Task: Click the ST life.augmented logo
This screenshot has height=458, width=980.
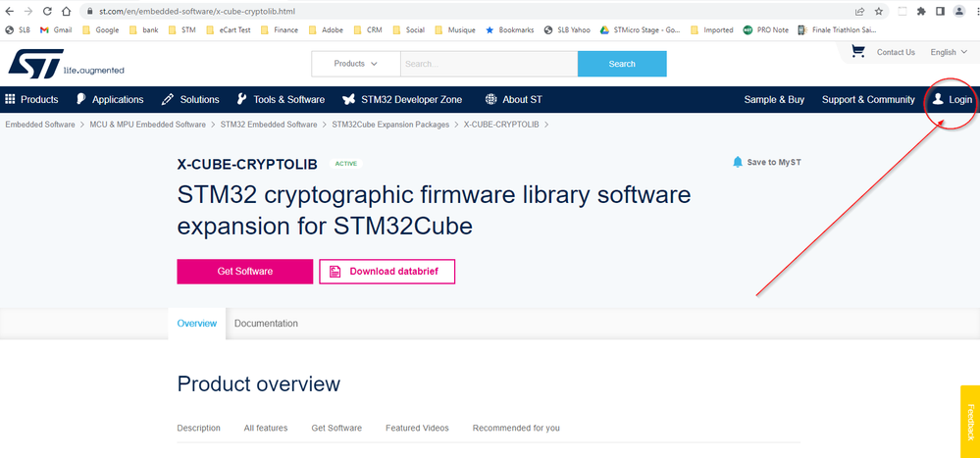Action: (66, 63)
